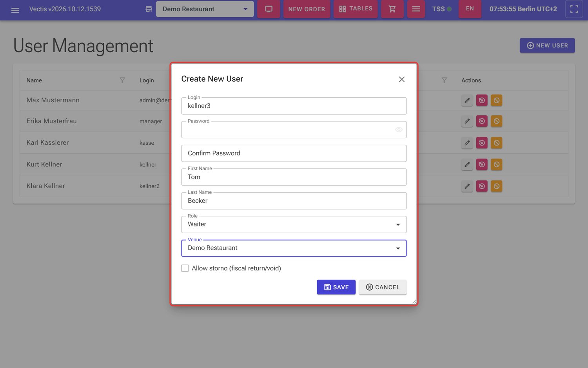This screenshot has height=368, width=588.
Task: Expand the Venue dropdown
Action: pos(294,248)
